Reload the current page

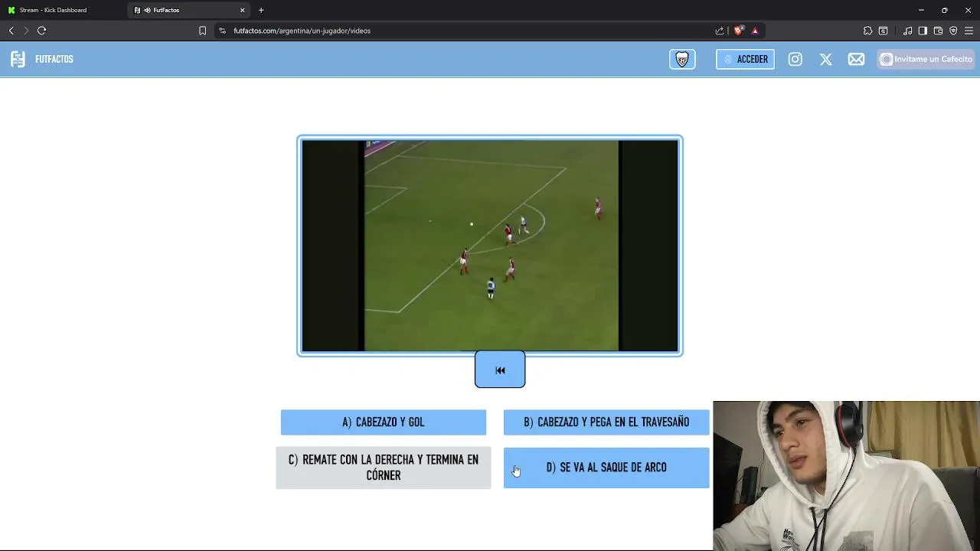42,31
